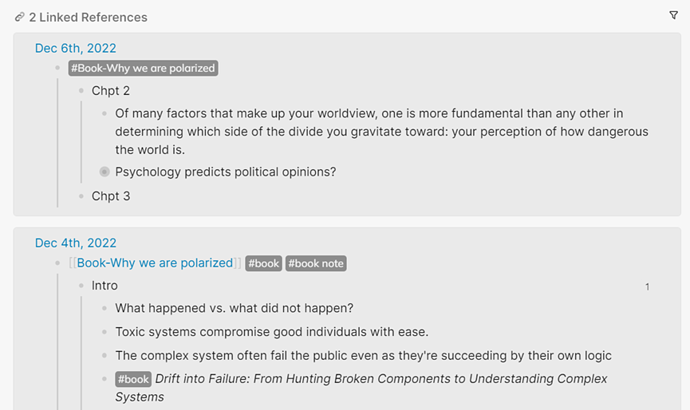The width and height of the screenshot is (690, 410).
Task: Click bullet next to Chpt 2
Action: (81, 91)
